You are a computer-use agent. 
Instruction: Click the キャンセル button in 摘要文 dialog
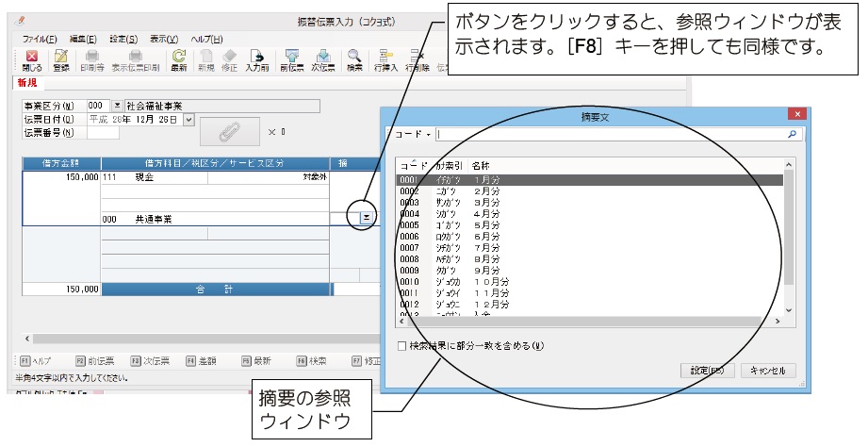click(x=768, y=371)
